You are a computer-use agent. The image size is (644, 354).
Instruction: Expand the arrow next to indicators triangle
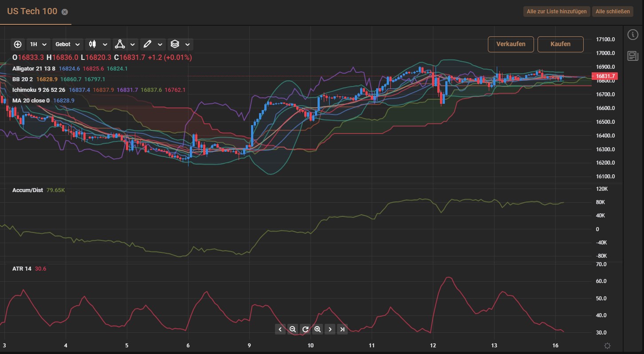point(133,44)
